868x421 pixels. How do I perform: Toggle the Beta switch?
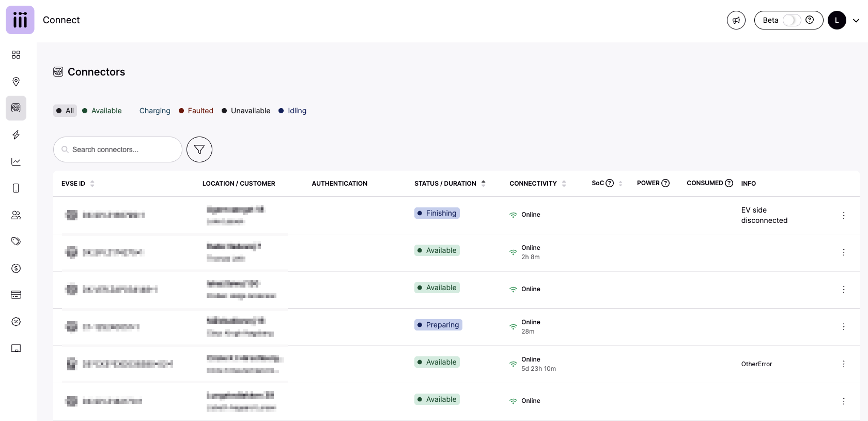coord(792,20)
